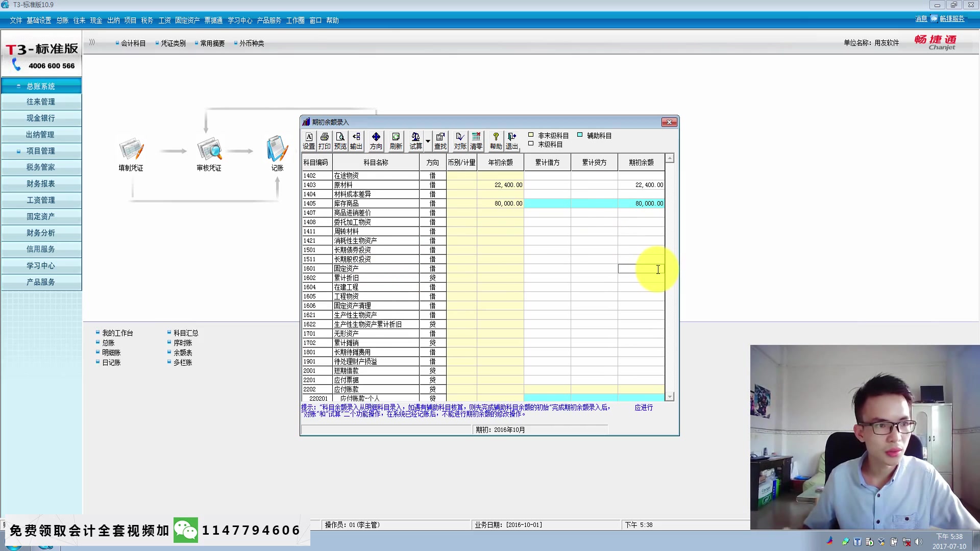Image resolution: width=980 pixels, height=551 pixels.
Task: Click 刷新 to refresh balances
Action: point(396,141)
